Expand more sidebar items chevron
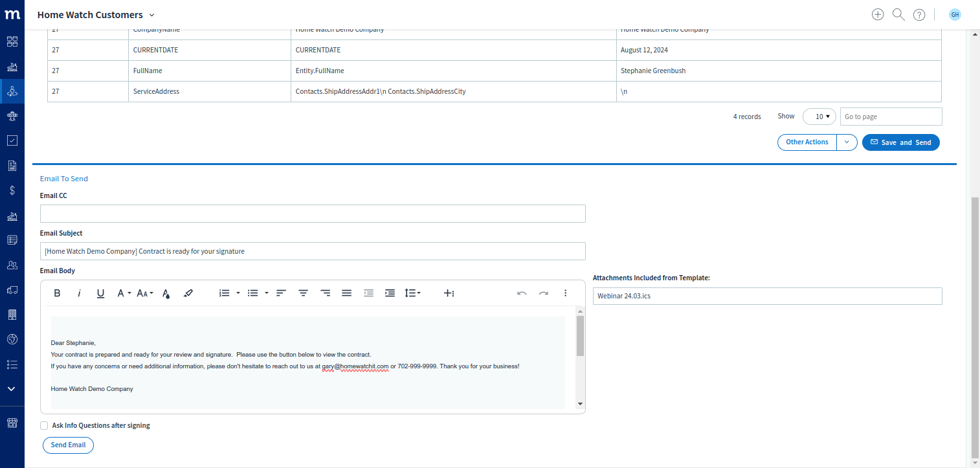The height and width of the screenshot is (468, 980). pos(12,389)
